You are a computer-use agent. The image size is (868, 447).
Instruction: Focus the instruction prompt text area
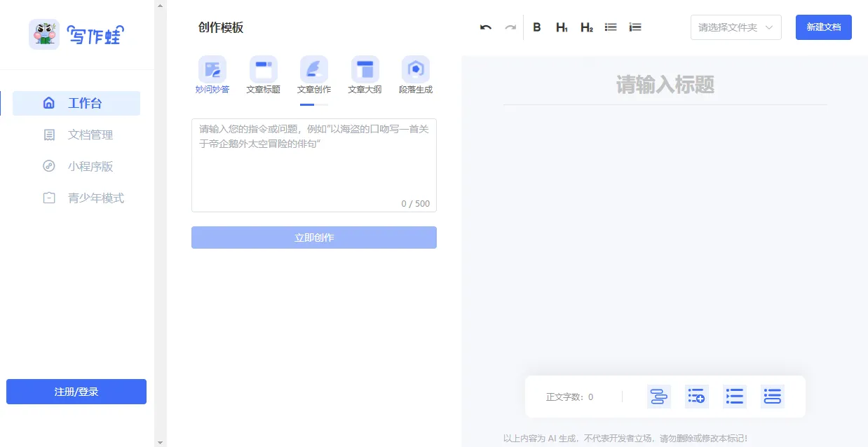coord(314,165)
